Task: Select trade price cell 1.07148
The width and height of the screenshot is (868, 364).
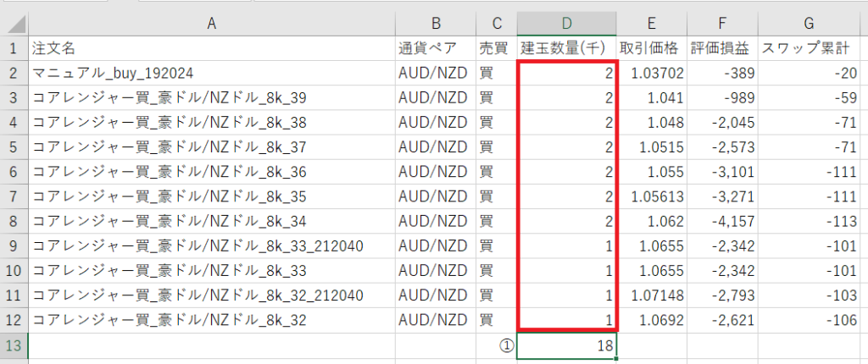Action: click(x=653, y=295)
